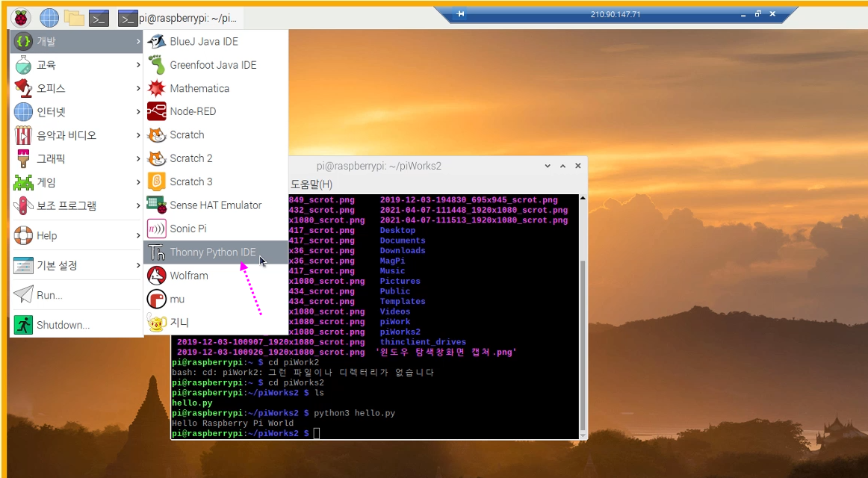Expand the 보조 프로그램 submenu arrow
Viewport: 868px width, 478px height.
click(138, 206)
